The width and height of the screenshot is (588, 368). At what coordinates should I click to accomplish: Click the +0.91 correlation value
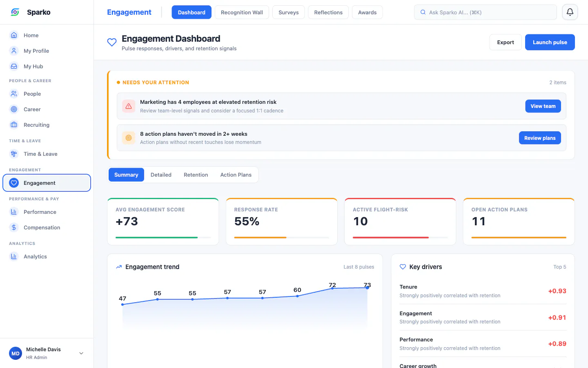click(x=557, y=318)
